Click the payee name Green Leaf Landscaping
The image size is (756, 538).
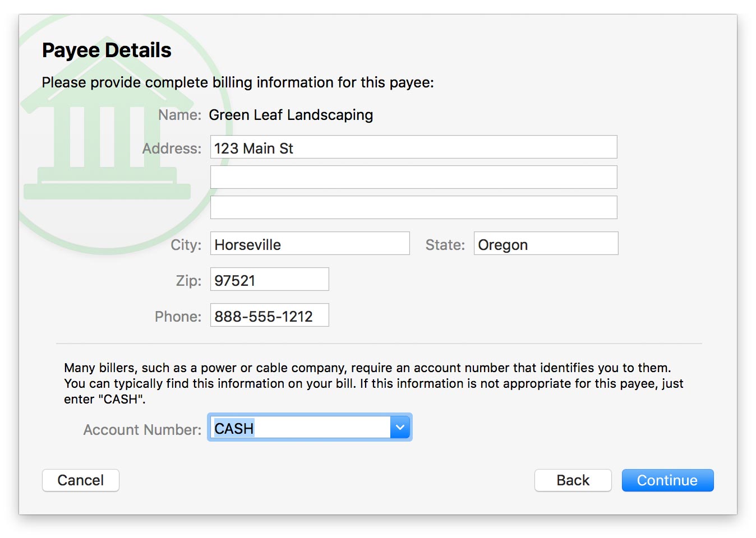point(291,115)
